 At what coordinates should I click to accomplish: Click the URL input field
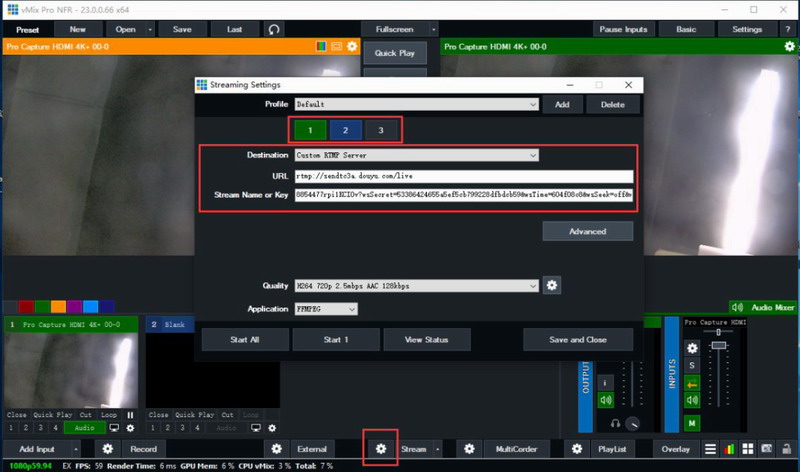coord(463,176)
